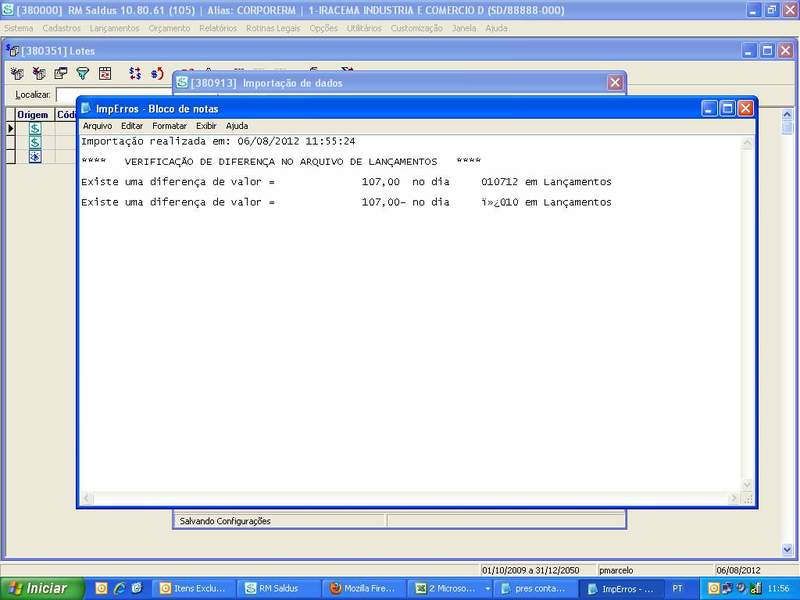Open the RM Saldus Lançamentos menu
The image size is (800, 600).
[x=114, y=29]
